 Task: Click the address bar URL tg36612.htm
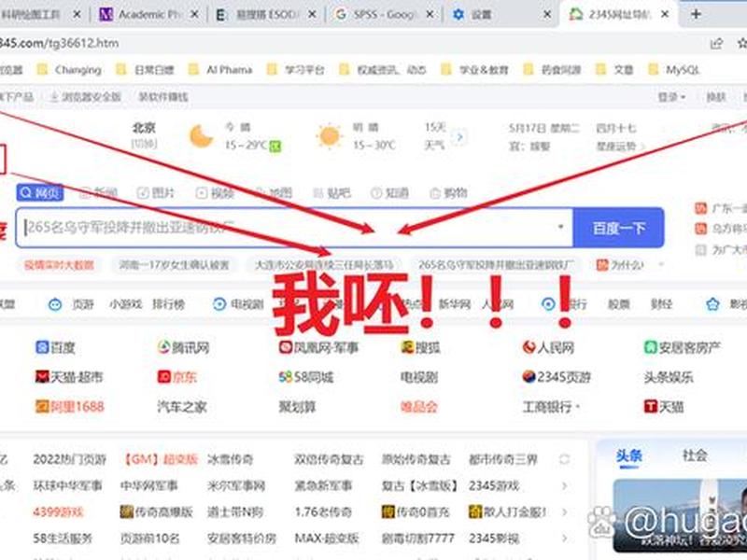58,43
